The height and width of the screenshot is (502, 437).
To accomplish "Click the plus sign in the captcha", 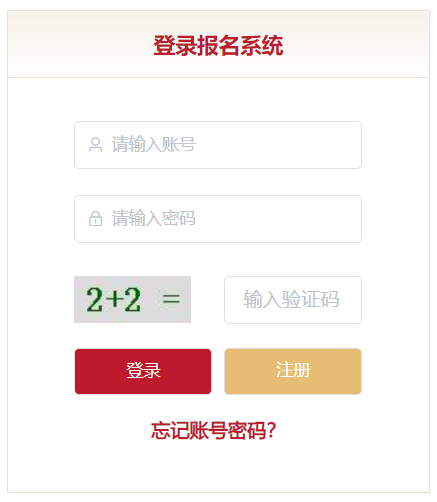I will tap(114, 299).
